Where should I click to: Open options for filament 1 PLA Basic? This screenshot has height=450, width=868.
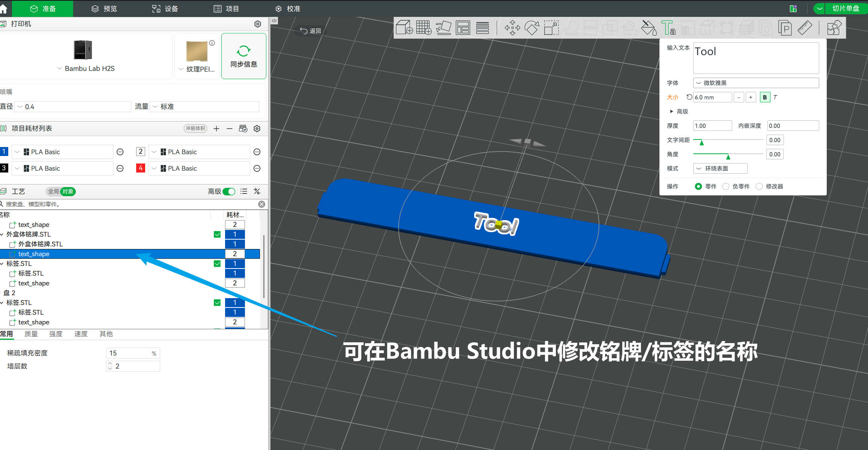120,152
